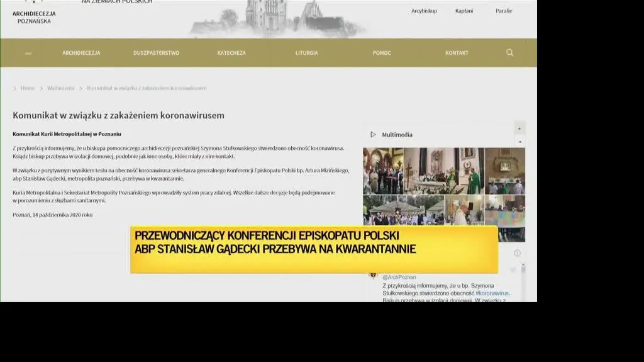Click the Twitter info icon

tap(517, 253)
